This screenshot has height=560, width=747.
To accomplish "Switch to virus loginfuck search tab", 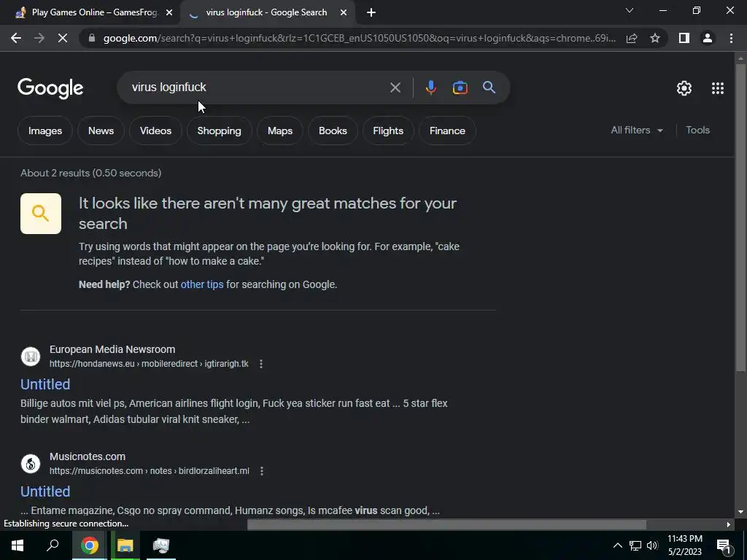I will click(x=267, y=13).
